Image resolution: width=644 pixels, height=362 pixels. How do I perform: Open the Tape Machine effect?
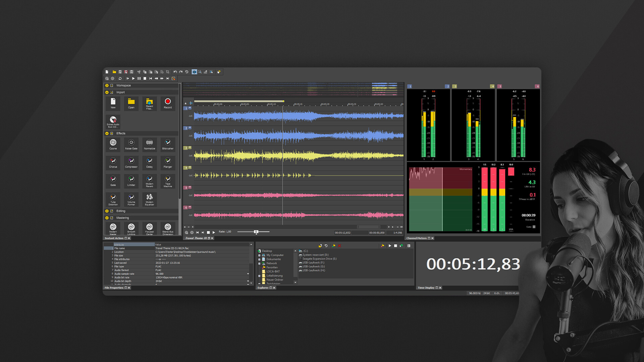click(x=168, y=181)
